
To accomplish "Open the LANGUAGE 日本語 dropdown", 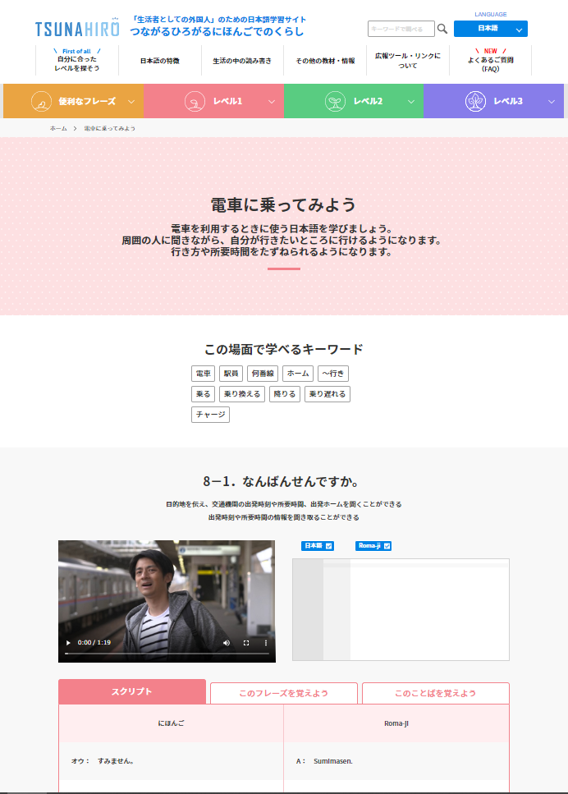I will click(x=491, y=29).
